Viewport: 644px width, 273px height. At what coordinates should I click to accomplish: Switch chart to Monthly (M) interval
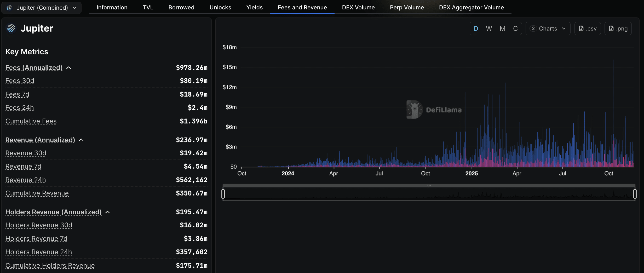point(502,28)
